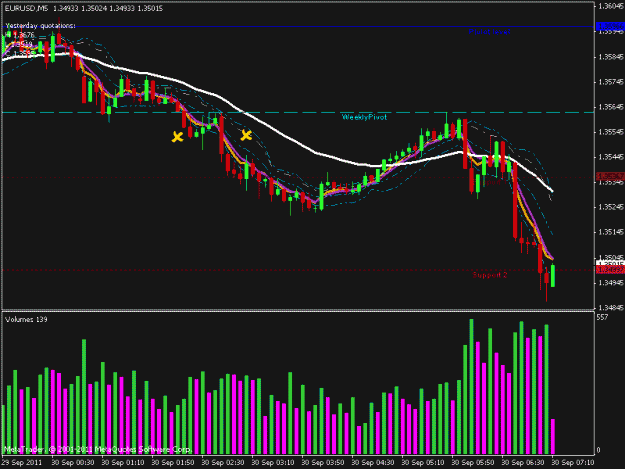Viewport: 625px width, 469px height.
Task: Click the 'H 1.3676' yesterday high value
Action: click(x=20, y=35)
